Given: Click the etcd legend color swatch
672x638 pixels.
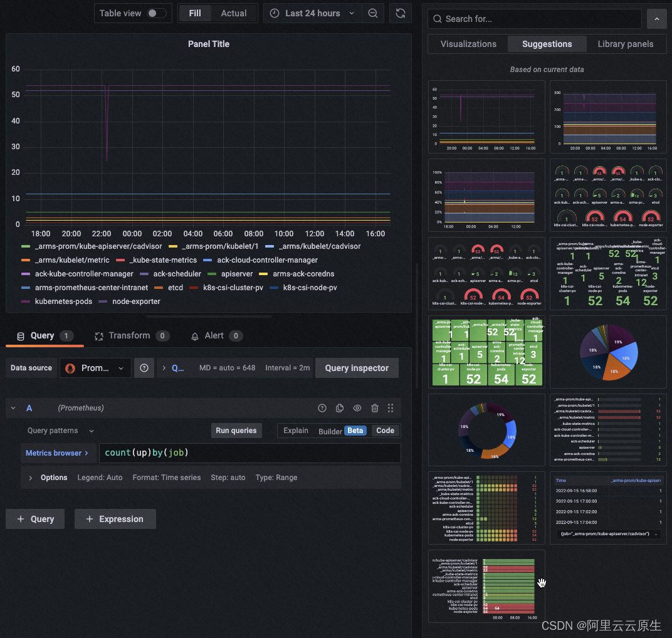Looking at the screenshot, I should click(159, 288).
